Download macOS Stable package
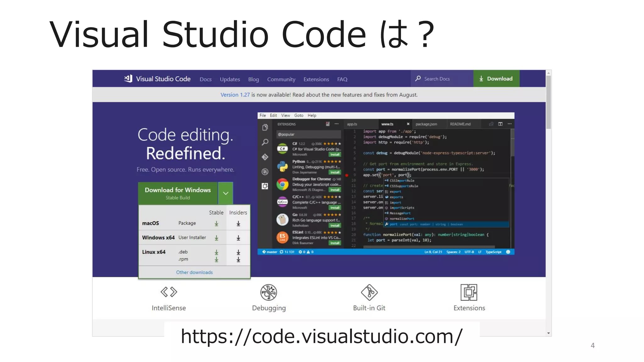644x362 pixels. 216,223
